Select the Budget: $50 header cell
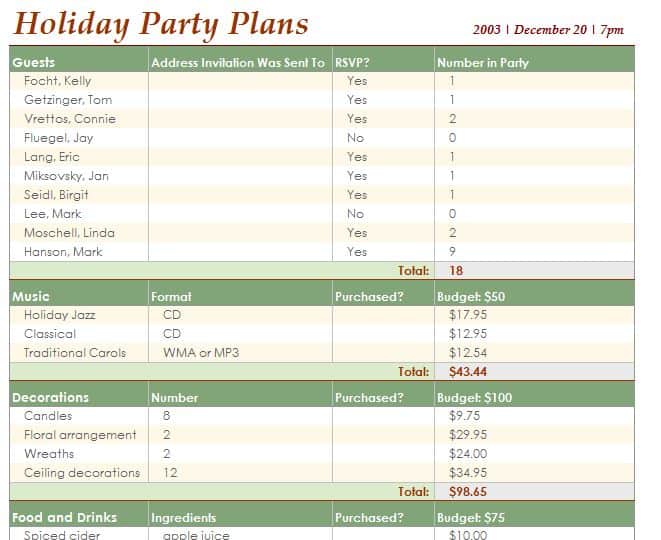Screen dimensions: 661x540 click(534, 296)
